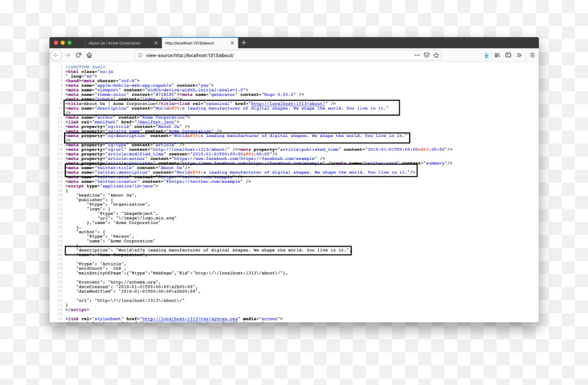Save page to Pocket

coord(427,55)
